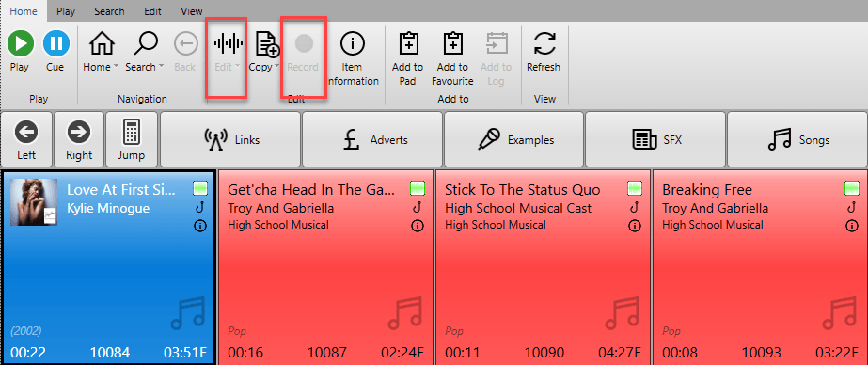Click the blue Cue pause button
This screenshot has height=365, width=868.
[55, 43]
